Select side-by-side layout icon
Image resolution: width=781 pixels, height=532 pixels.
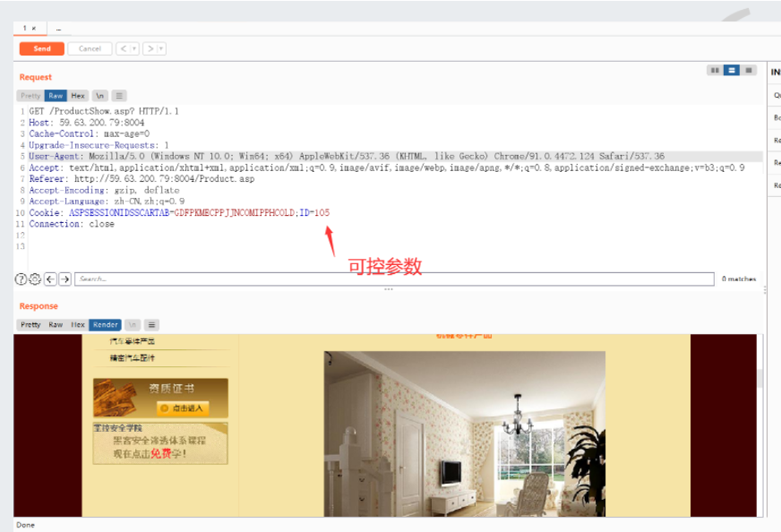pyautogui.click(x=715, y=70)
